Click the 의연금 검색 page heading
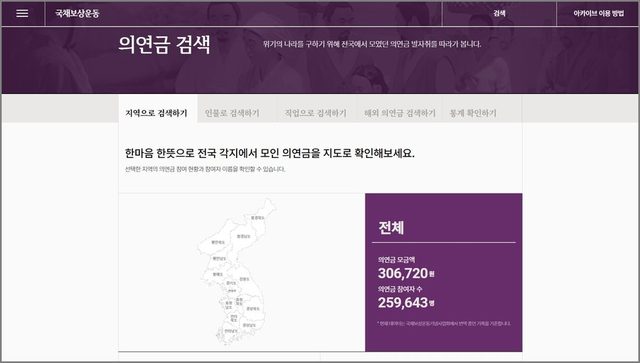The width and height of the screenshot is (640, 363). [164, 44]
